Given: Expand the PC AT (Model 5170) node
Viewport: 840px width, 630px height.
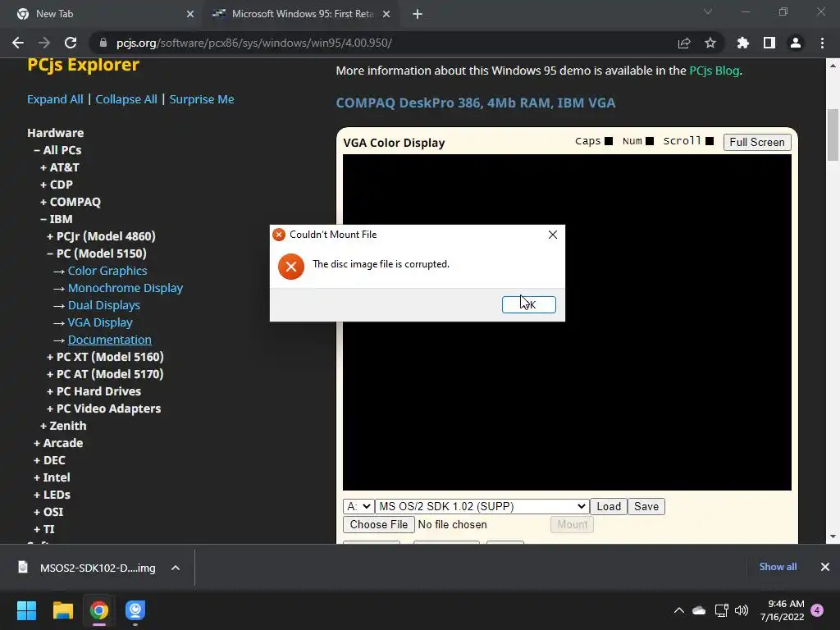Looking at the screenshot, I should point(105,374).
